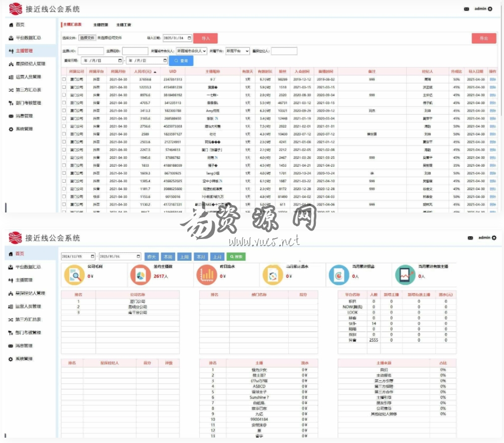Check the row with amount 3413.3
This screenshot has width=504, height=443.
pyautogui.click(x=64, y=110)
